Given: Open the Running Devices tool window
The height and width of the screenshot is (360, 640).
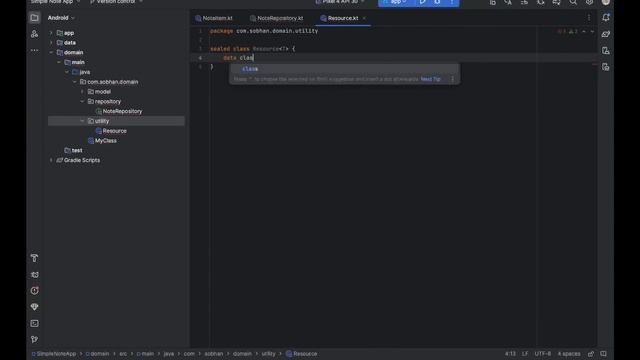Looking at the screenshot, I should [606, 67].
